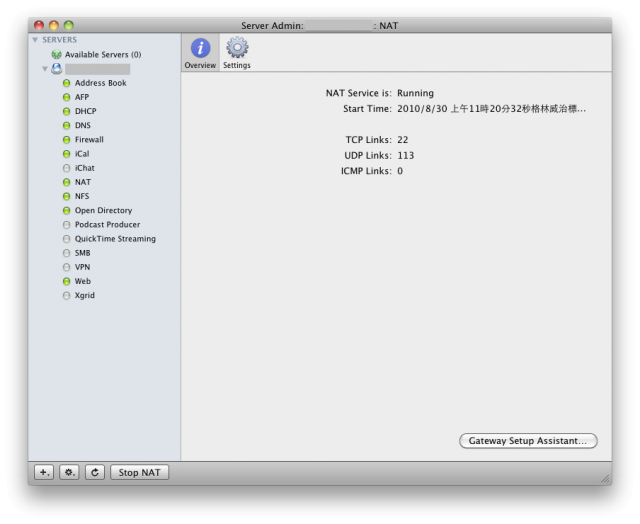Image resolution: width=640 pixels, height=524 pixels.
Task: Select the redacted server name row
Action: 98,69
